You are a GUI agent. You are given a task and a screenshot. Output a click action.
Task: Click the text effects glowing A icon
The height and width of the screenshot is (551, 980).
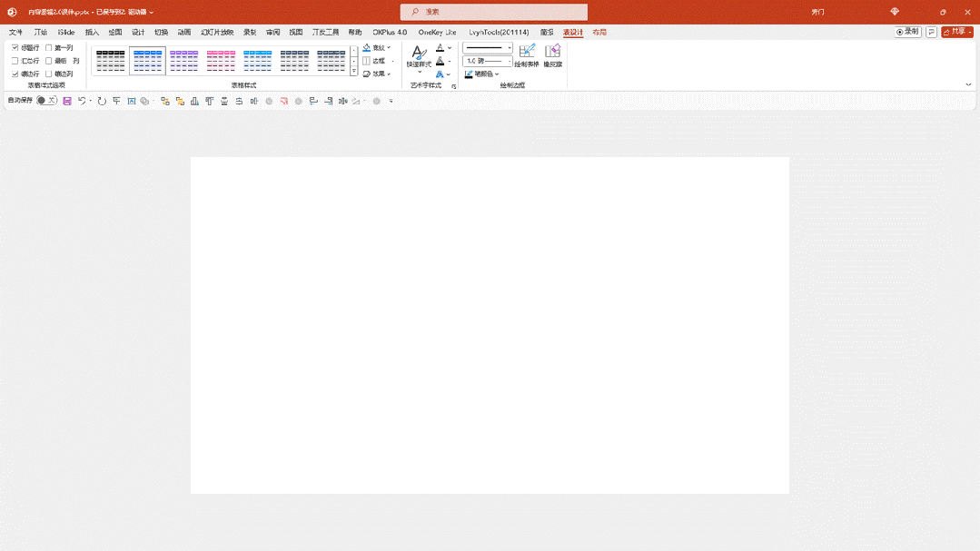coord(440,74)
